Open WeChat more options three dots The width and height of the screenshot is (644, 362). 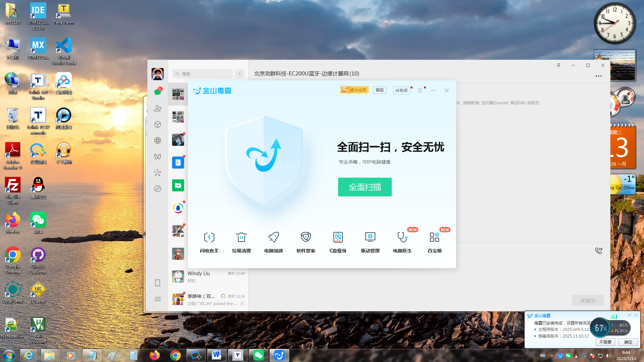(x=598, y=76)
